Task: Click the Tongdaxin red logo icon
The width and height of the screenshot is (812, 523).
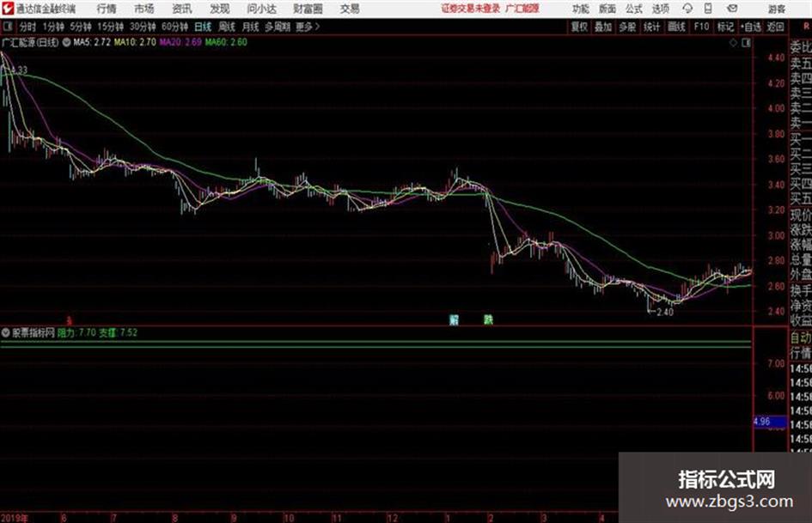Action: [8, 9]
